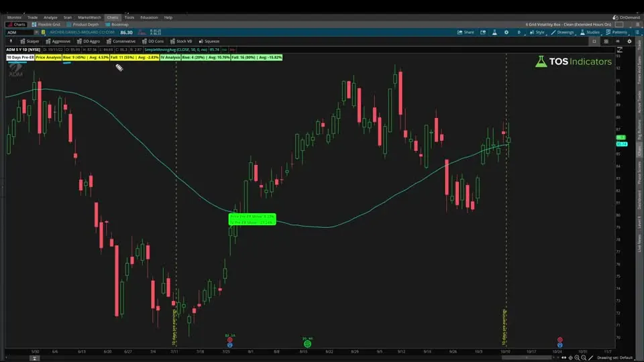The height and width of the screenshot is (362, 644).
Task: Click the OnDemand button
Action: tap(627, 17)
